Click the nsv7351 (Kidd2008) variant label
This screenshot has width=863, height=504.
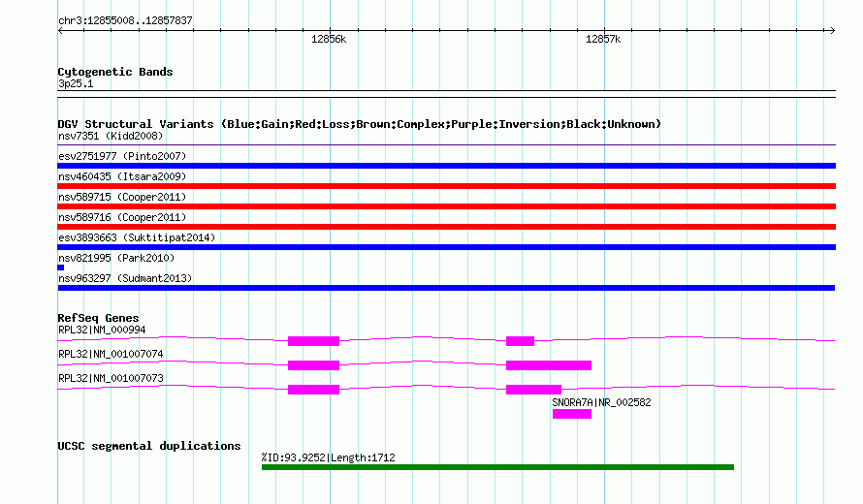click(111, 136)
